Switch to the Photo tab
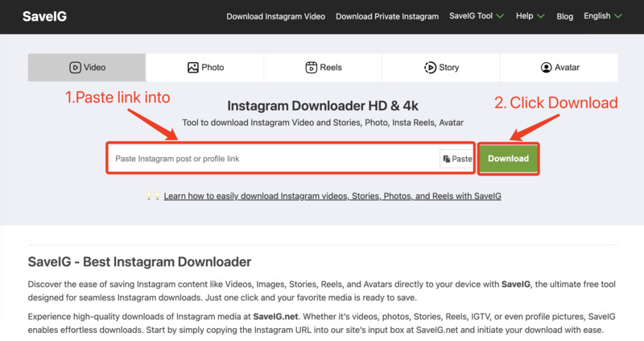The width and height of the screenshot is (644, 341). [x=205, y=68]
